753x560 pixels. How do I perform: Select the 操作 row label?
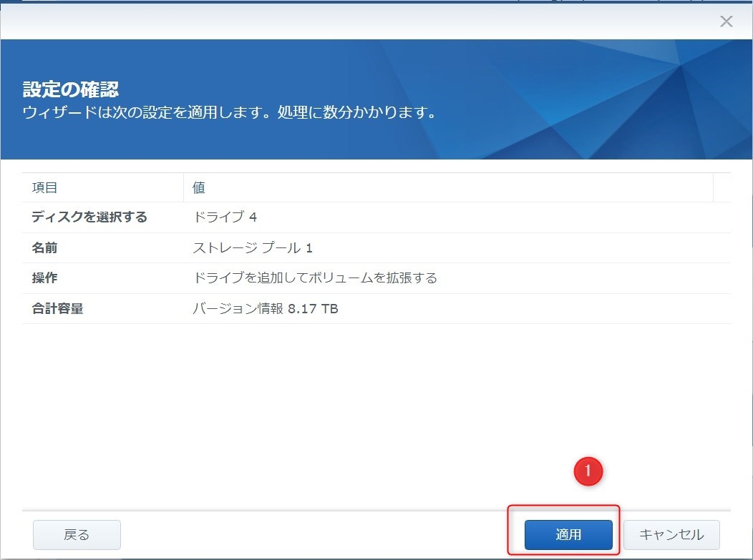point(44,278)
